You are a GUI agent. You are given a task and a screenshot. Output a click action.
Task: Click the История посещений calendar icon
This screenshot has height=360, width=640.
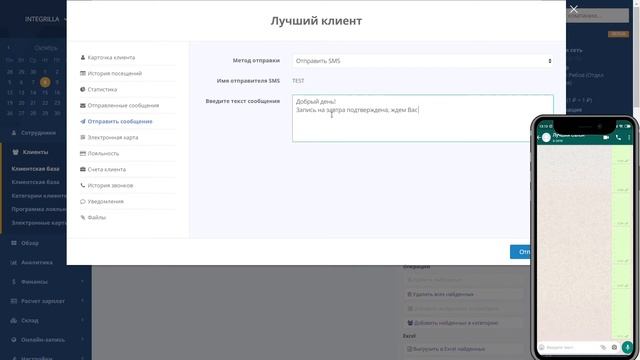pyautogui.click(x=83, y=73)
